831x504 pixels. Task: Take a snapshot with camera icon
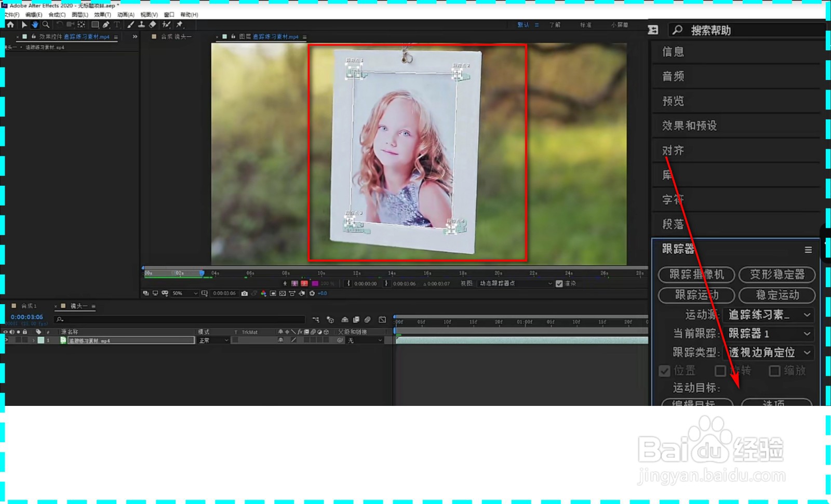click(x=245, y=293)
